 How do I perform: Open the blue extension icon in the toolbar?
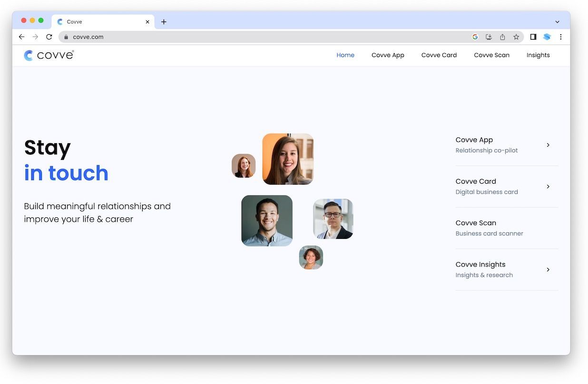point(547,37)
